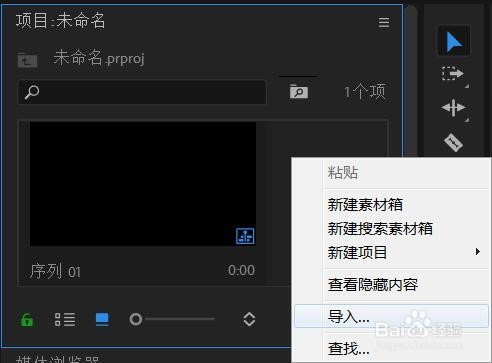Open the project panel hamburger menu
The image size is (492, 363).
point(384,23)
